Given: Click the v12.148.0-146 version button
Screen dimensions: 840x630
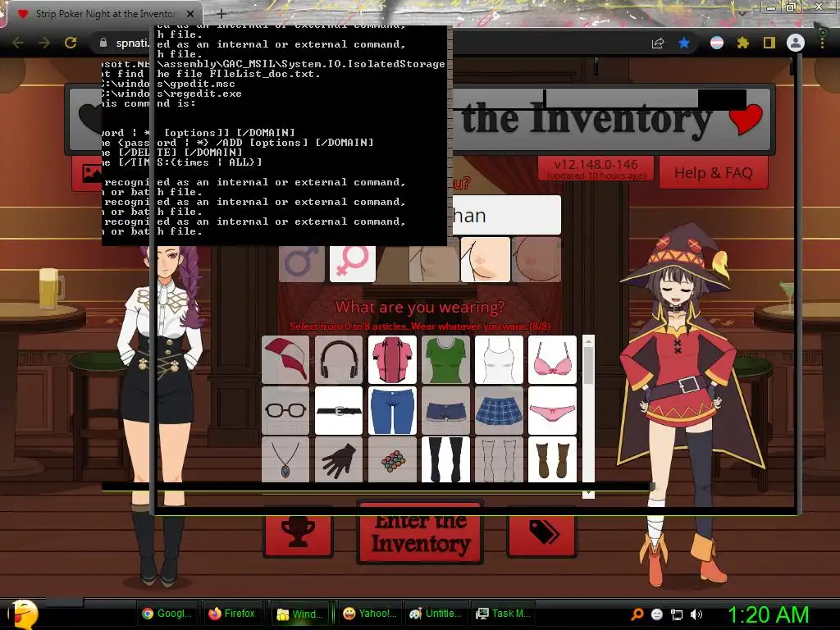Looking at the screenshot, I should point(596,168).
